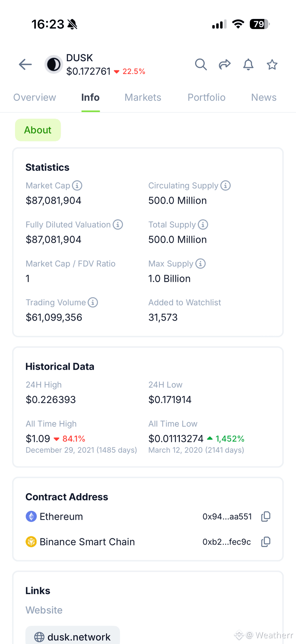296x644 pixels.
Task: Show Max Supply info tooltip
Action: (201, 264)
